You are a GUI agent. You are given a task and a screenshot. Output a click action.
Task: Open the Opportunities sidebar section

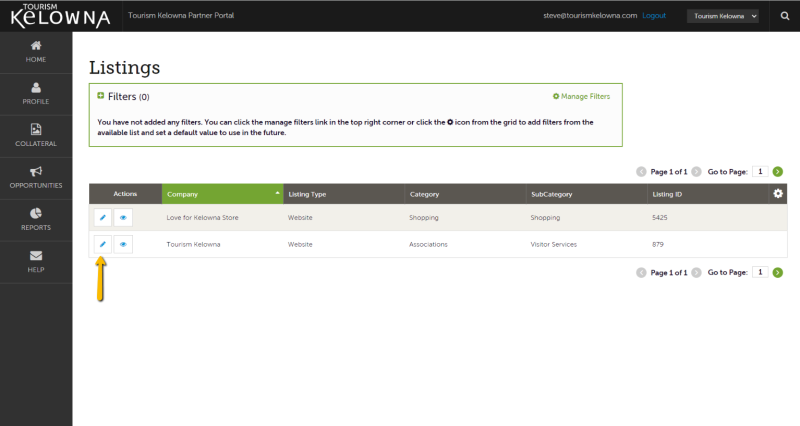tap(36, 178)
